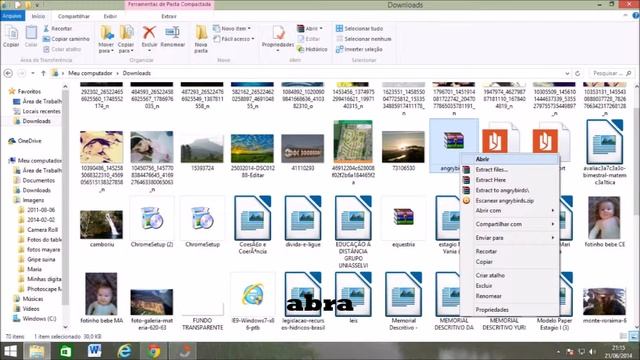Screen dimensions: 640x360
Task: Click Histórico in the ribbon
Action: (312, 49)
